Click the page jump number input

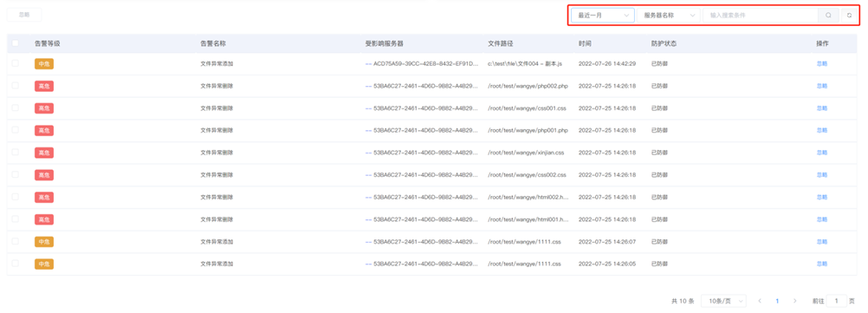point(837,301)
